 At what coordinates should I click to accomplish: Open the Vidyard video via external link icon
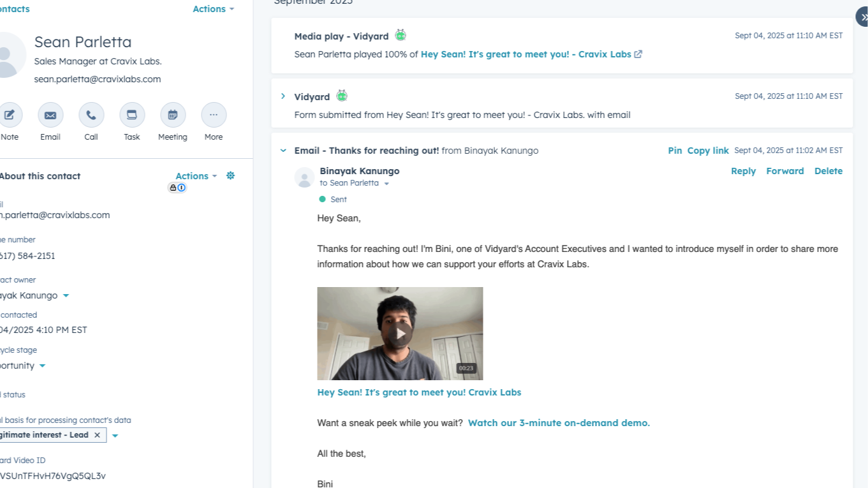[638, 54]
